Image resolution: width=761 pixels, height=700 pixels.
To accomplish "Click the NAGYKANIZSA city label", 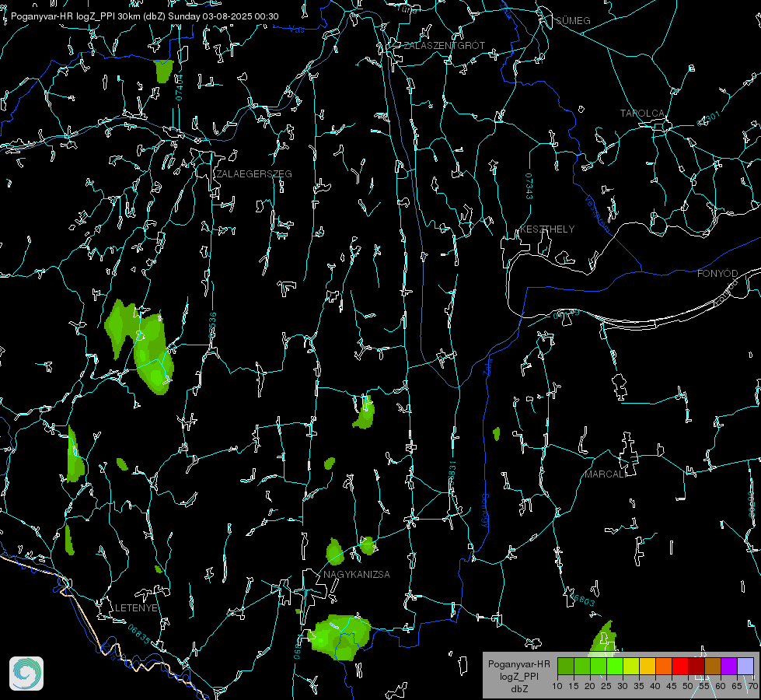I will coord(357,574).
